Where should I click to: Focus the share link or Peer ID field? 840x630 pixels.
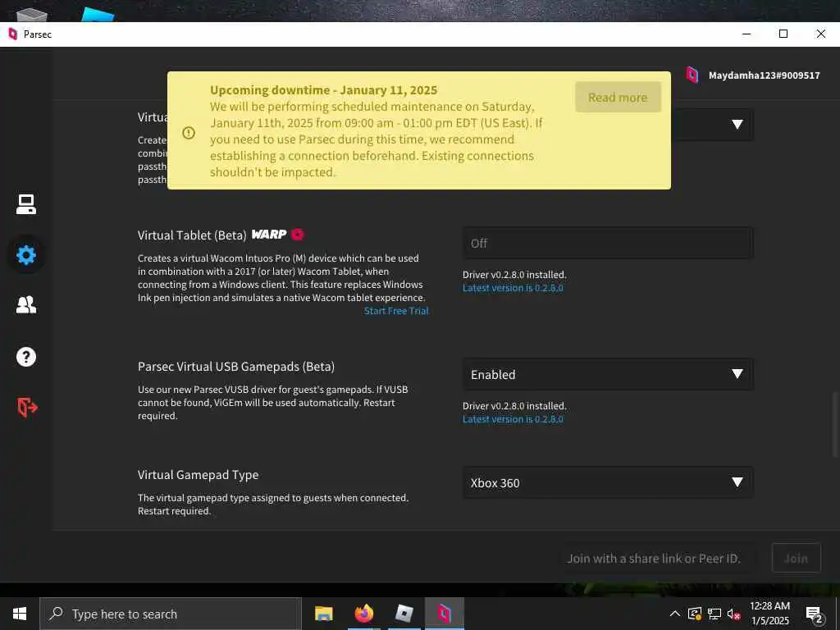click(x=657, y=558)
